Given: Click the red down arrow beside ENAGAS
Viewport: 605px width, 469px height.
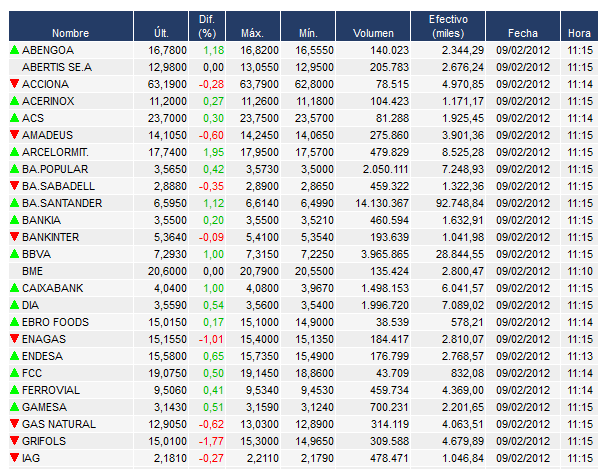Looking at the screenshot, I should coord(15,338).
